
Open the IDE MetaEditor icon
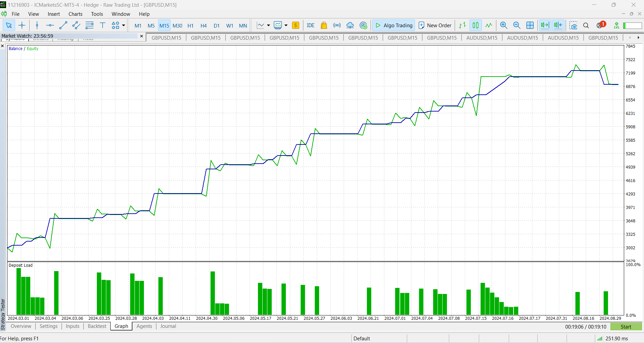tap(310, 26)
